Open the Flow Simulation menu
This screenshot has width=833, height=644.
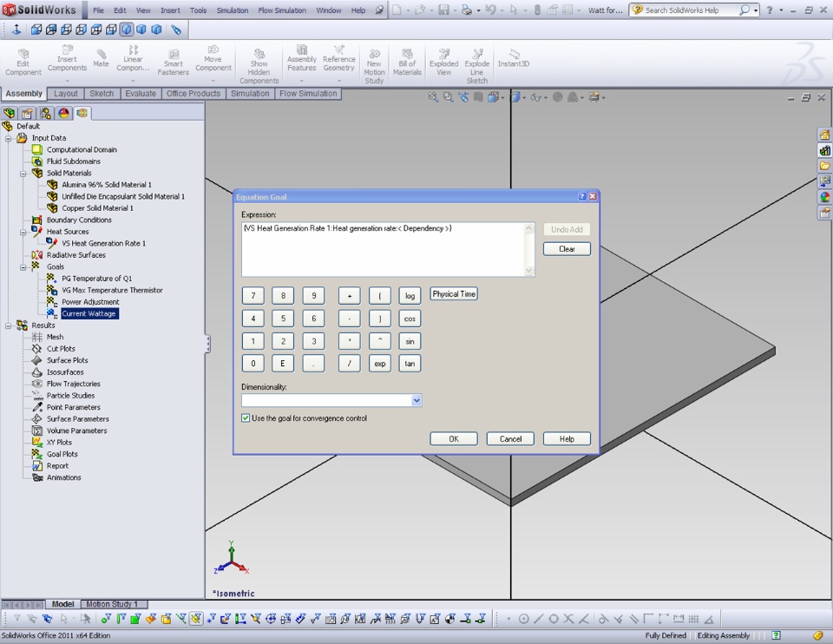[x=282, y=10]
